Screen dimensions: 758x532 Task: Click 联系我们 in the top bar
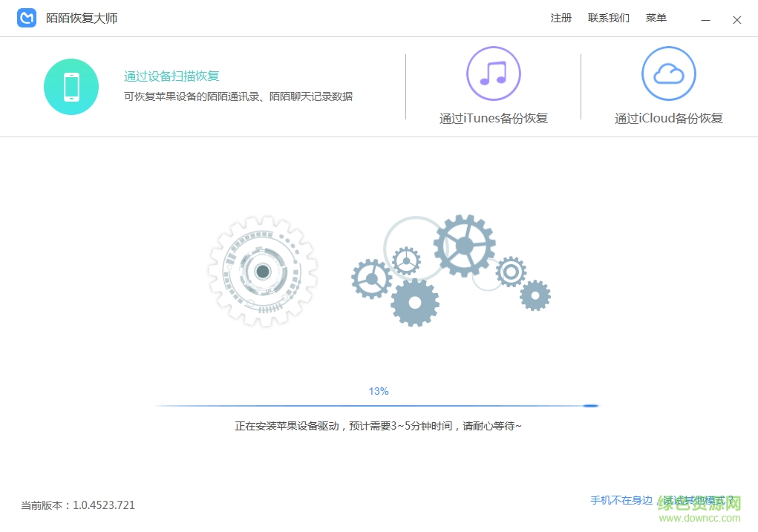coord(610,18)
